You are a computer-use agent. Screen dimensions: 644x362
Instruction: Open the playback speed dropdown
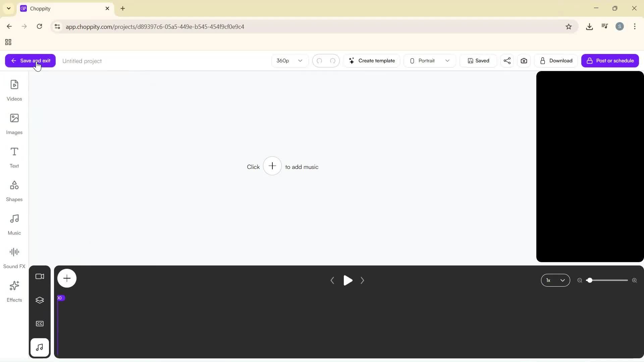coord(555,280)
